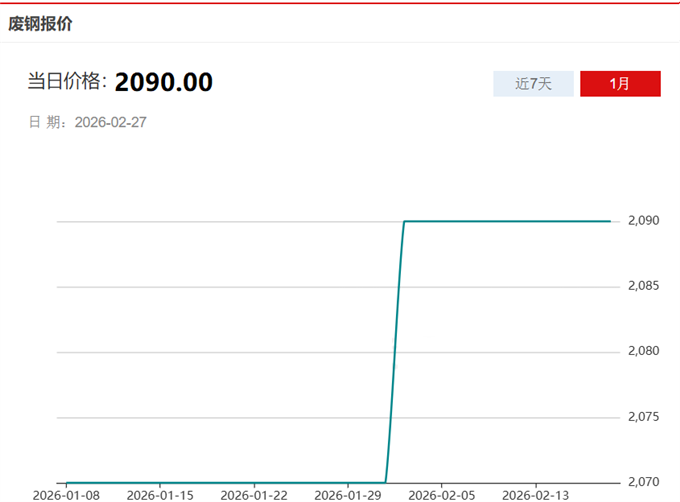680x502 pixels.
Task: Click the 2,075 y-axis label
Action: coord(643,416)
